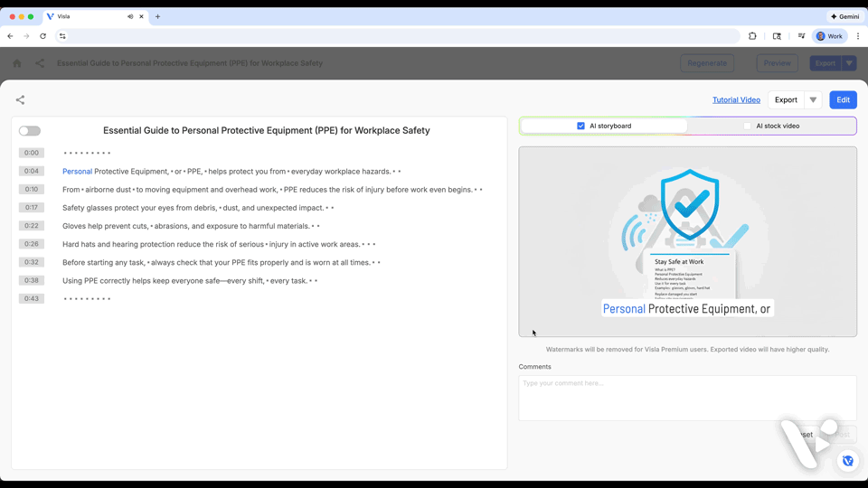Click the blue Edit button
Viewport: 868px width, 488px height.
pyautogui.click(x=843, y=100)
